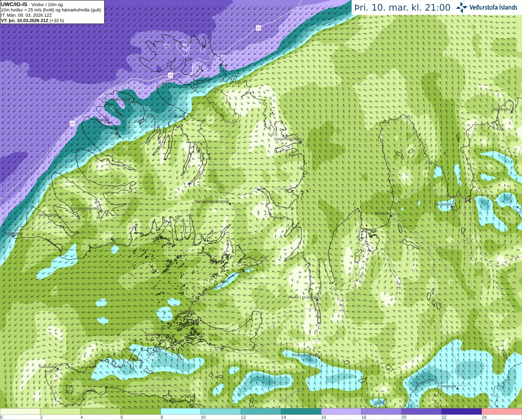The image size is (522, 420).
Task: Click the Siglufjörður station label
Action: click(502, 109)
